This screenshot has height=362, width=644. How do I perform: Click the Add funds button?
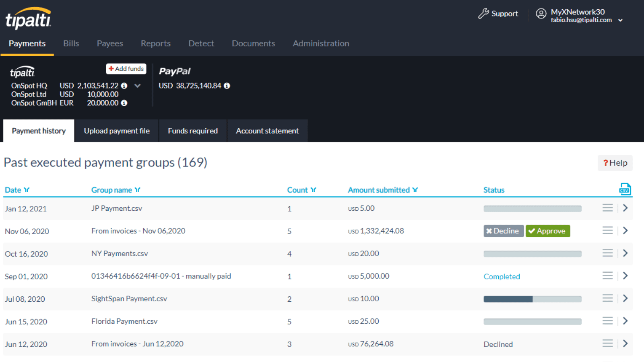click(126, 69)
